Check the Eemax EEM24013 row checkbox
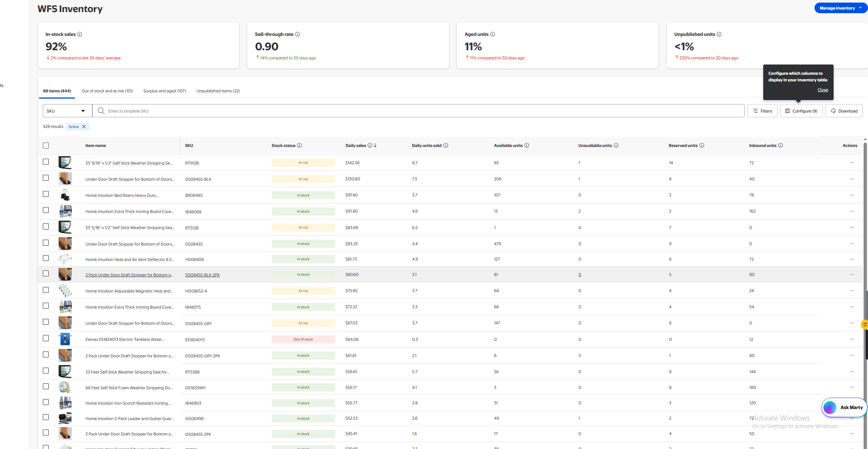This screenshot has width=868, height=449. [46, 338]
